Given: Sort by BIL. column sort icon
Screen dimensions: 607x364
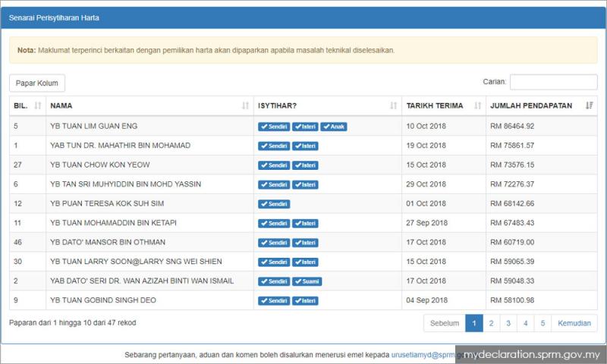Looking at the screenshot, I should [38, 106].
